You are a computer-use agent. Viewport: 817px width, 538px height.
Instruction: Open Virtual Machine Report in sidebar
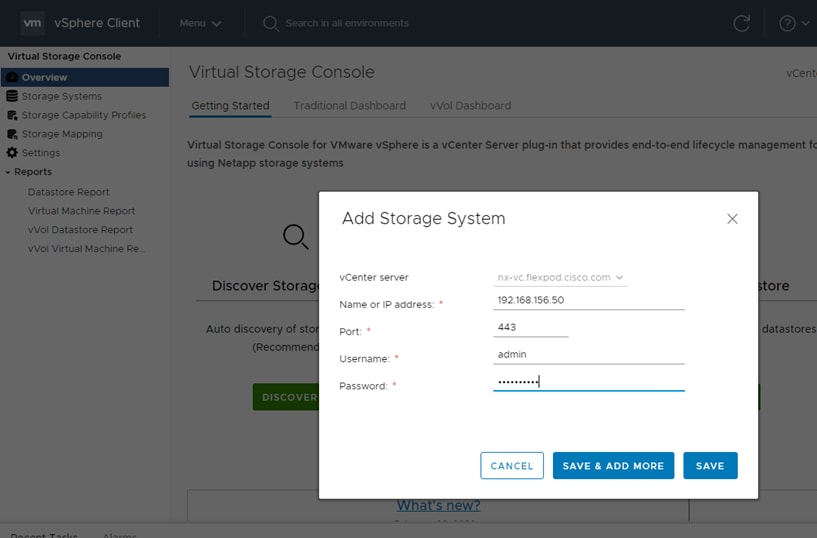point(81,211)
